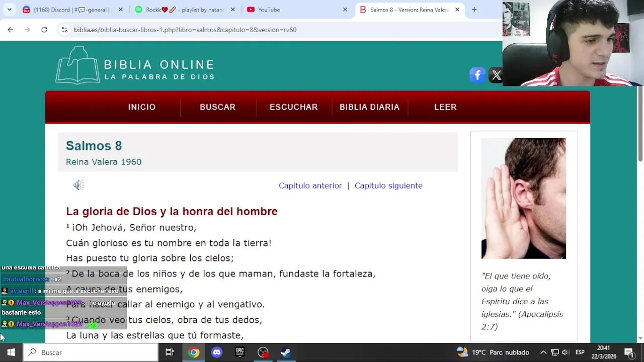Close the Discord tab
The height and width of the screenshot is (362, 644).
(x=120, y=10)
